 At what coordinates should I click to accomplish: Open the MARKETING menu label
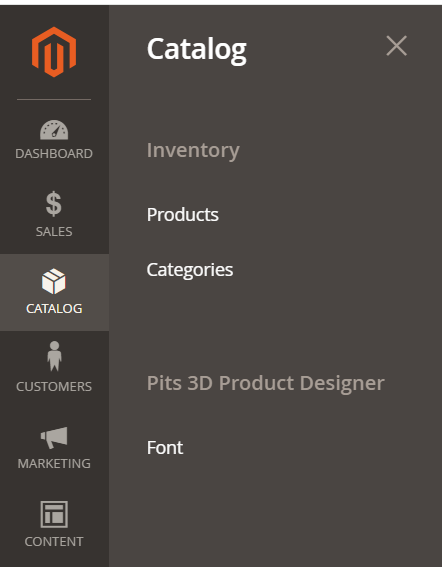(x=54, y=464)
